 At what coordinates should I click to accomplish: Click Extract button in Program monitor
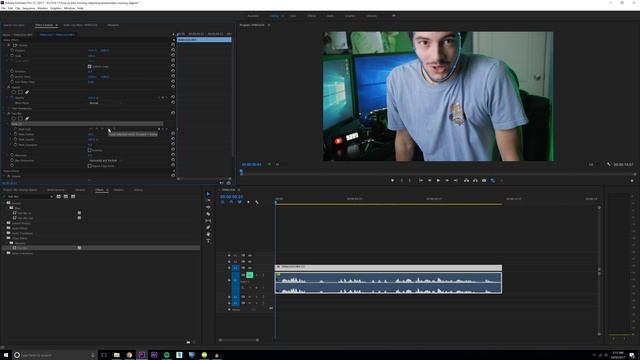pos(475,180)
